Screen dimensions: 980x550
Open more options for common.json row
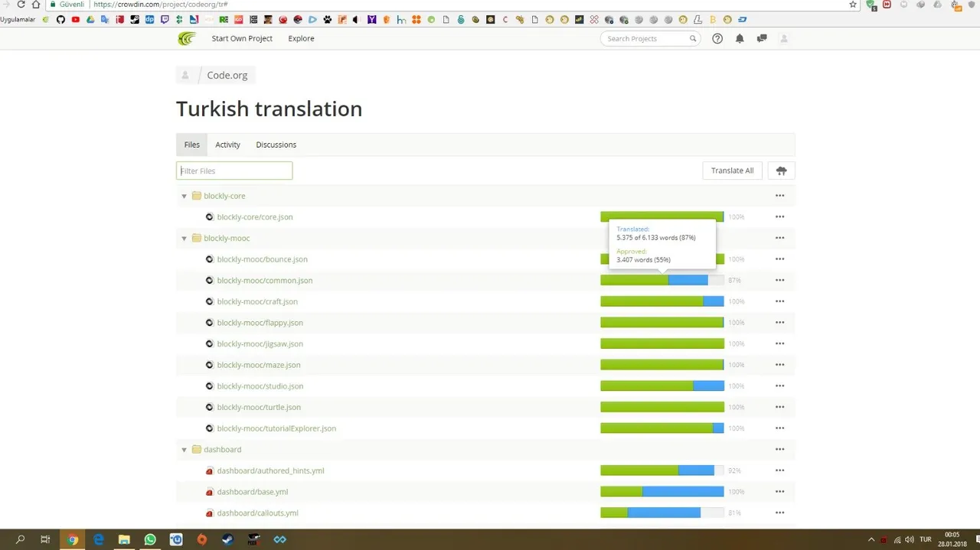(x=779, y=280)
